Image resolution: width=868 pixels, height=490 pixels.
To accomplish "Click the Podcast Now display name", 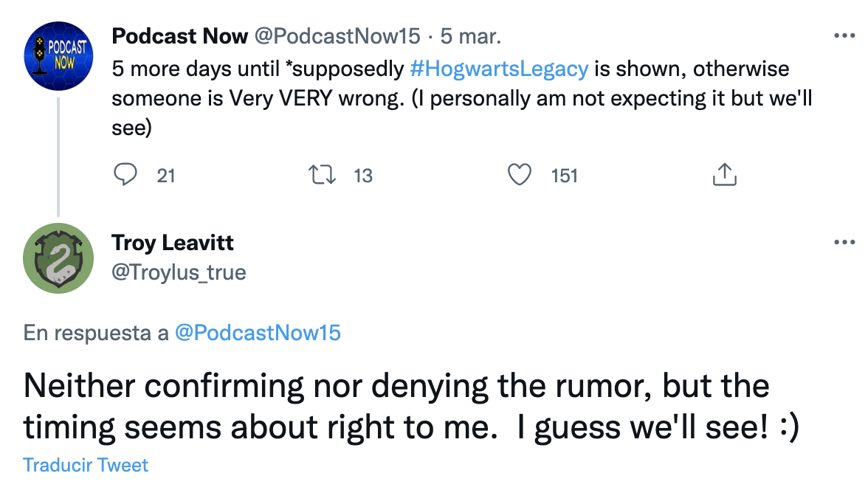I will point(180,35).
